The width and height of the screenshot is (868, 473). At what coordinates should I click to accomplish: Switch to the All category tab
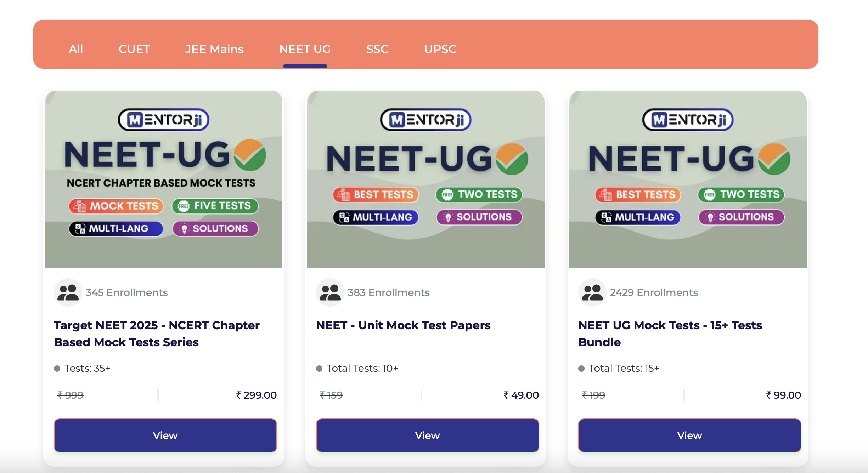tap(76, 49)
